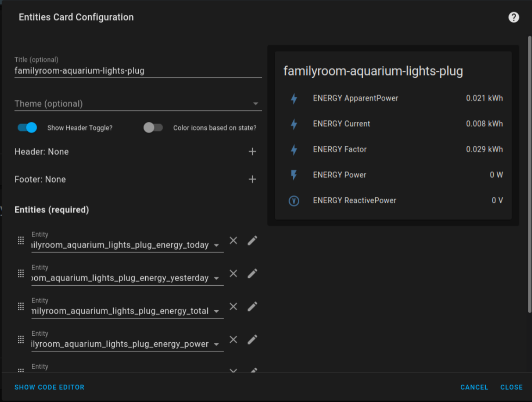Screen dimensions: 532x402
Task: Open the pencil editor for energy_power entity
Action: coord(252,339)
